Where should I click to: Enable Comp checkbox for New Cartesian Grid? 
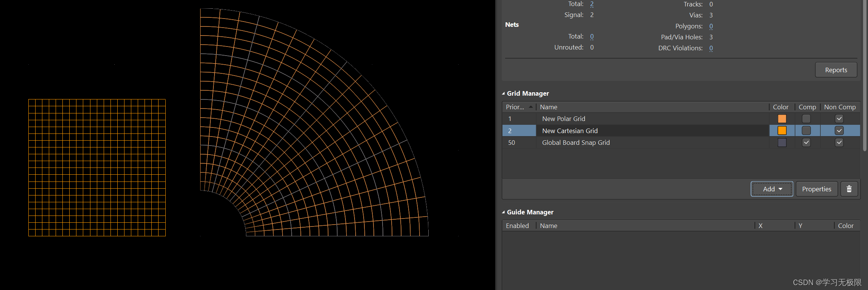pos(806,131)
